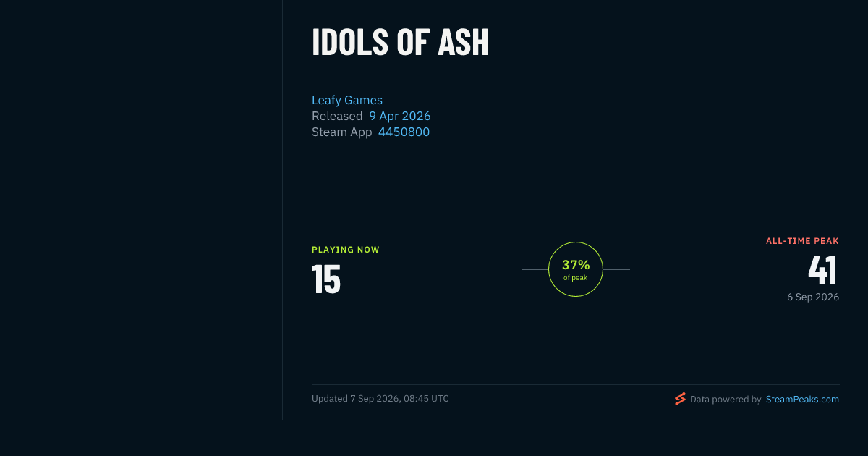868x456 pixels.
Task: Click the current player count 15
Action: [x=326, y=279]
